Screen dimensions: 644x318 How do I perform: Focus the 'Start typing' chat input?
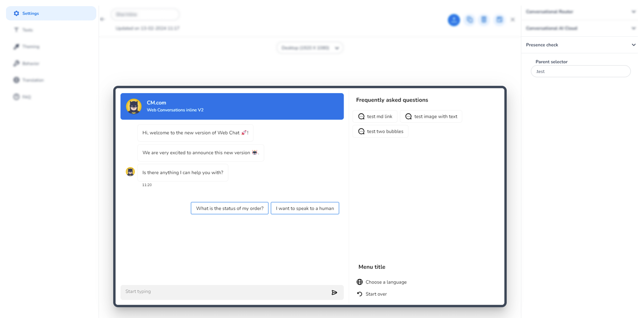pos(224,292)
